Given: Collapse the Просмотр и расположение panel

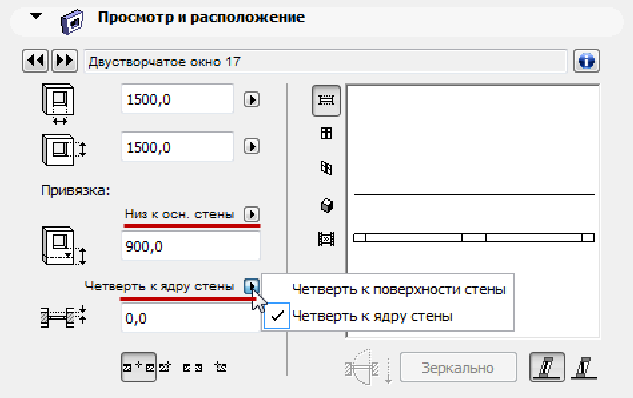Looking at the screenshot, I should (36, 16).
